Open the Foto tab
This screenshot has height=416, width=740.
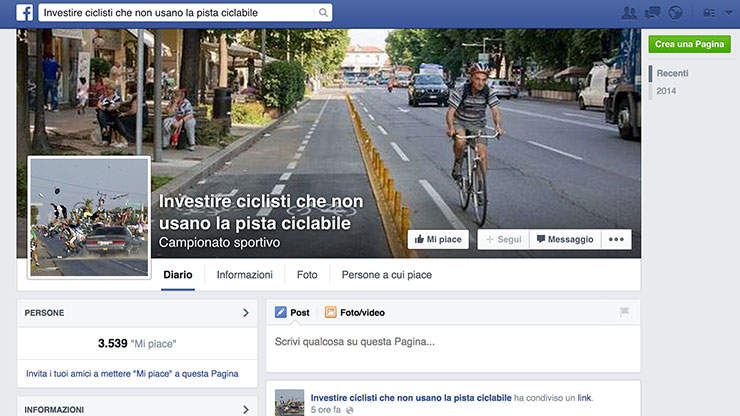(x=307, y=275)
